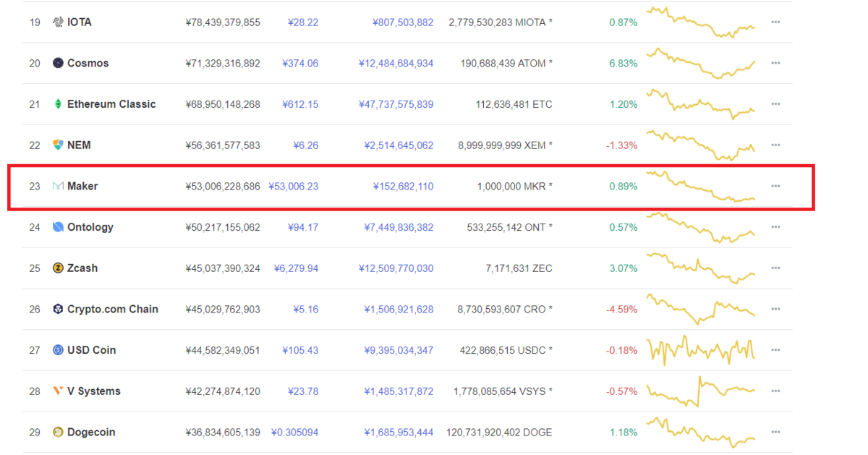Viewport: 868px width, 455px height.
Task: Open the more-options dots for Zcash
Action: pos(775,268)
